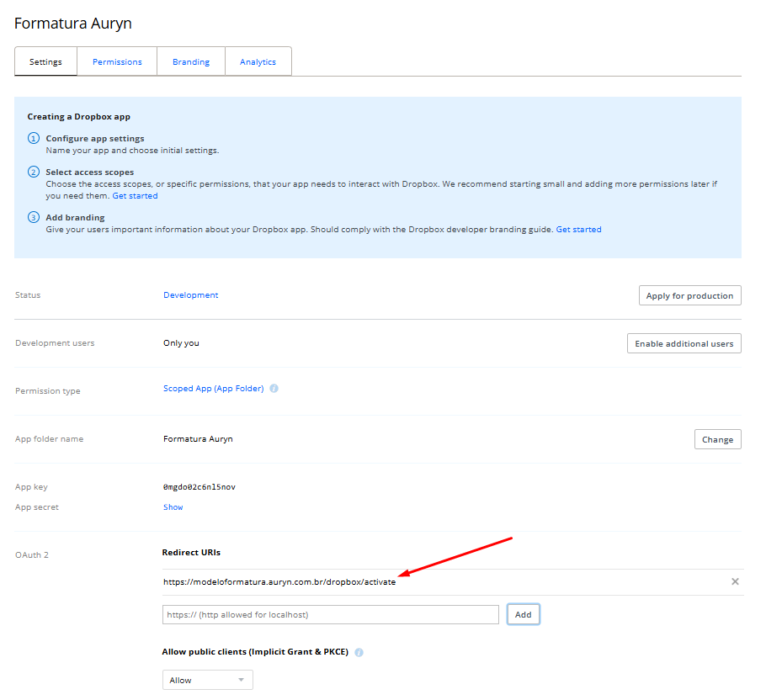Click the OAuth 2 label
The image size is (766, 700).
coord(32,555)
